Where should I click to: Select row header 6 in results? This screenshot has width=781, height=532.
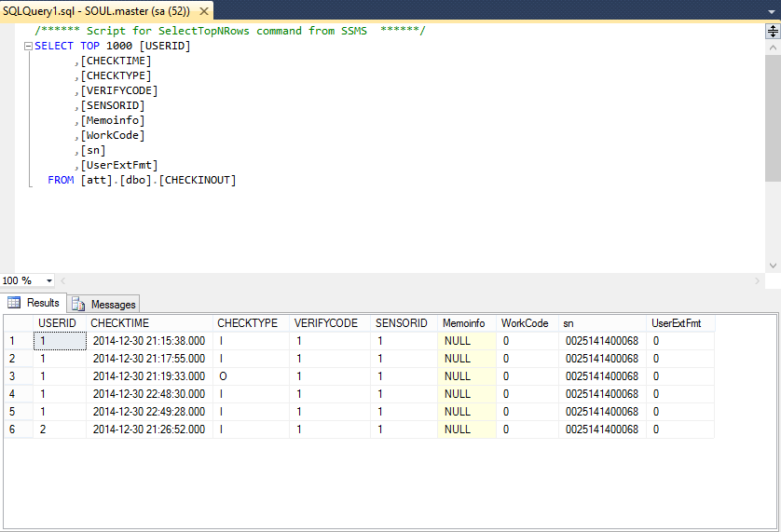coord(19,430)
